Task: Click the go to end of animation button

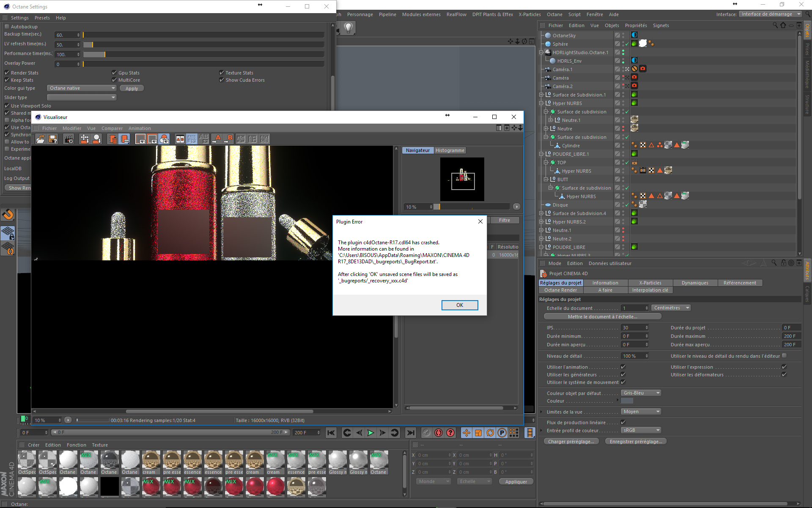Action: point(410,433)
